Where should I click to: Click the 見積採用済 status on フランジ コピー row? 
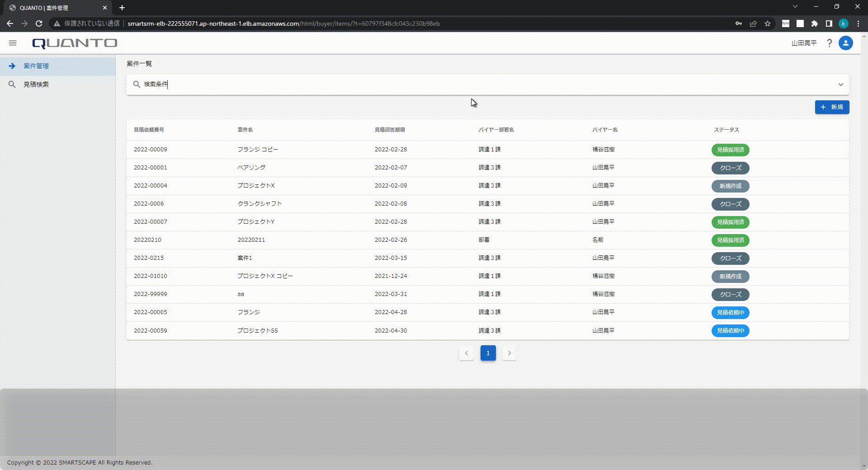(730, 150)
